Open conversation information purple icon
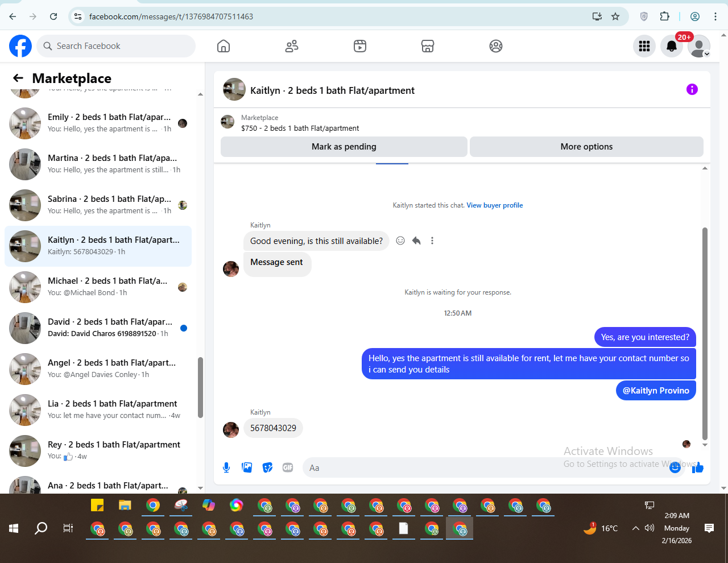 coord(692,89)
